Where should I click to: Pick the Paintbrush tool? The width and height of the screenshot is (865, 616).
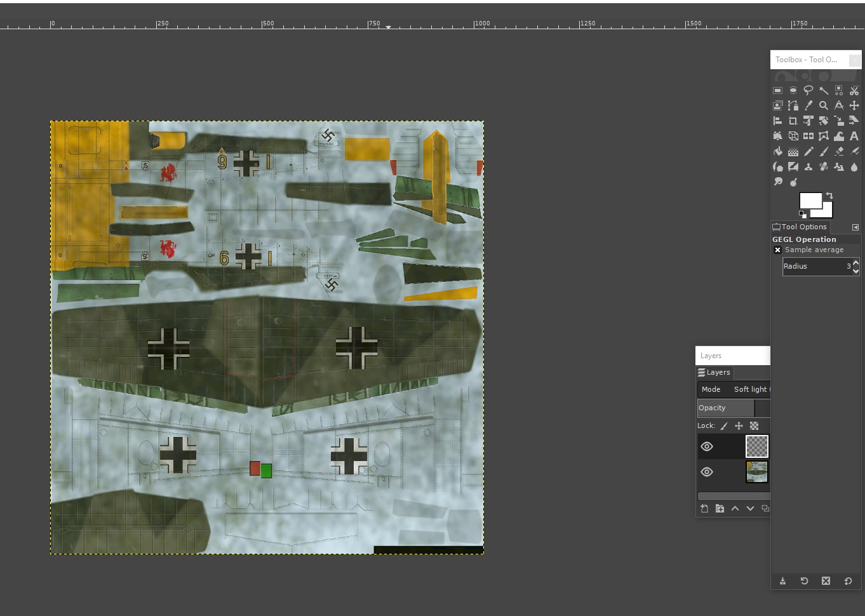coord(824,151)
